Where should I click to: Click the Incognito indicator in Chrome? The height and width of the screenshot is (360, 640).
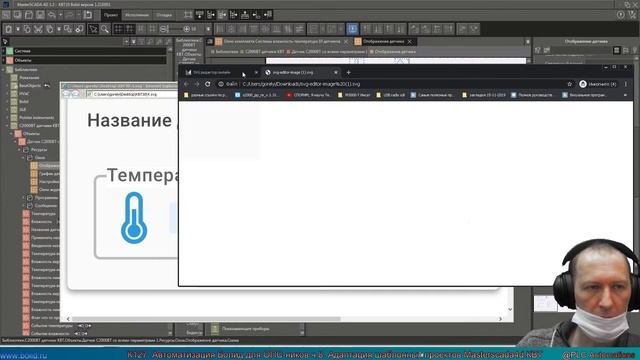pyautogui.click(x=598, y=84)
